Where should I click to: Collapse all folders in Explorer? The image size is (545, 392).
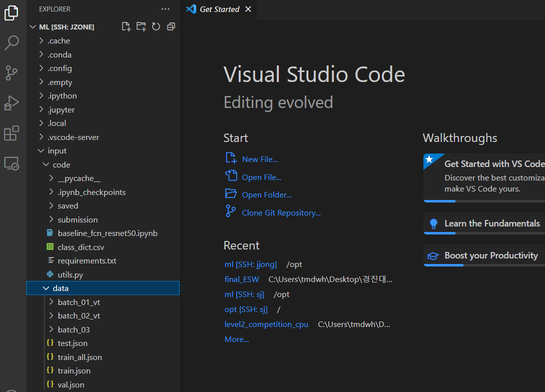(x=171, y=26)
